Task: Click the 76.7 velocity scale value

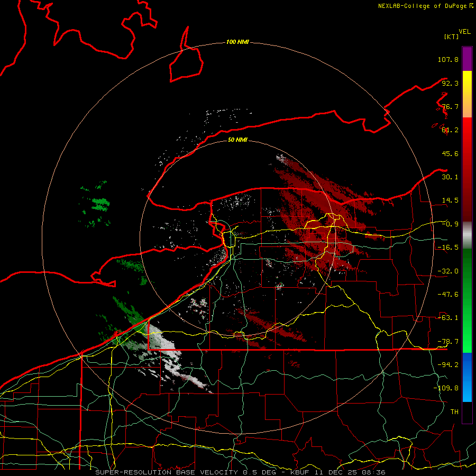Action: click(x=450, y=106)
